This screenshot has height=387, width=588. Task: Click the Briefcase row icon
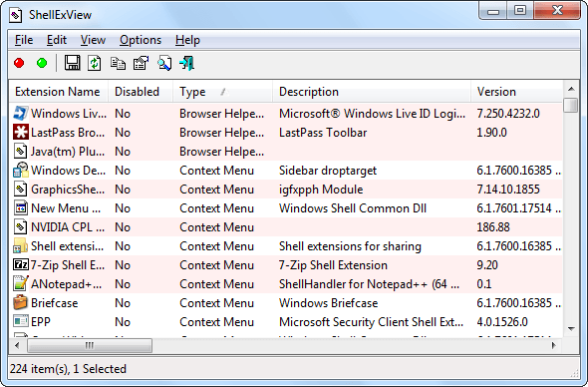click(21, 302)
